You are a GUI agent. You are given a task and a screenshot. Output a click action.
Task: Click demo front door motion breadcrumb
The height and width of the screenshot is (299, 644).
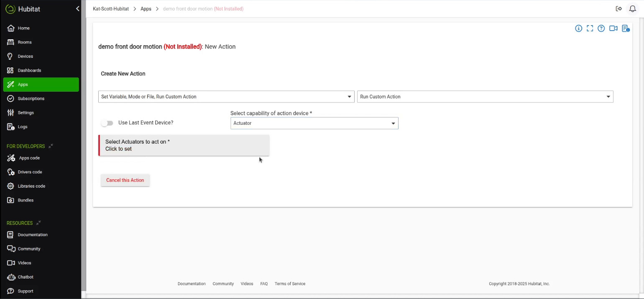[203, 9]
